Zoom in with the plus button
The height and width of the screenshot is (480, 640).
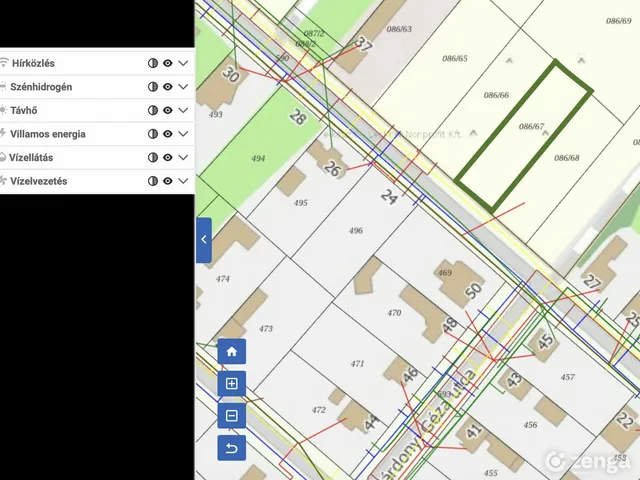pos(231,383)
